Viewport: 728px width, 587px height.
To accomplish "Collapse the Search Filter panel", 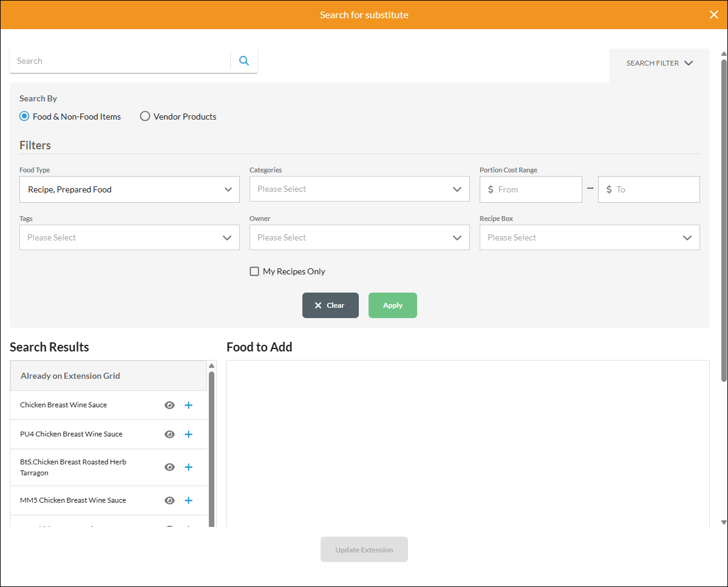I will click(x=659, y=63).
